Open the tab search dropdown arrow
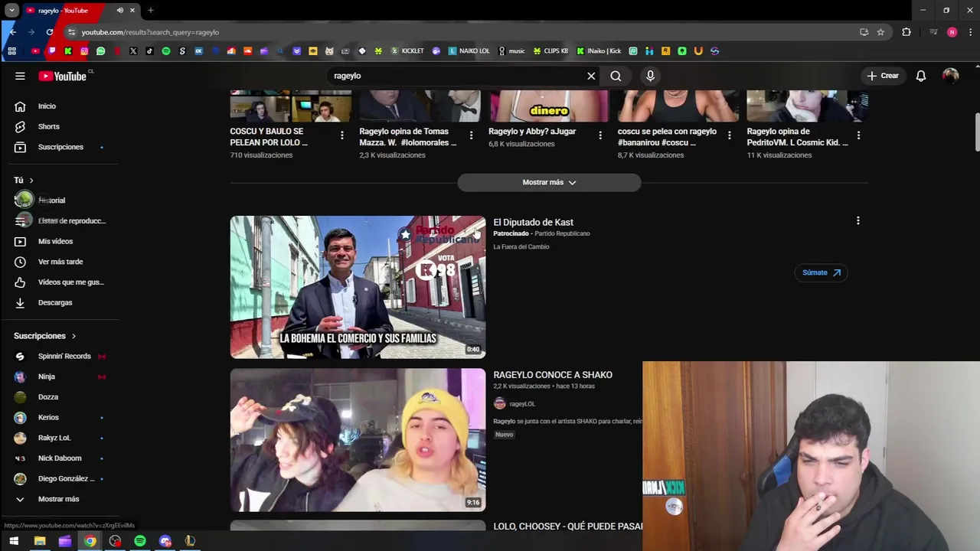This screenshot has height=551, width=980. click(x=12, y=10)
